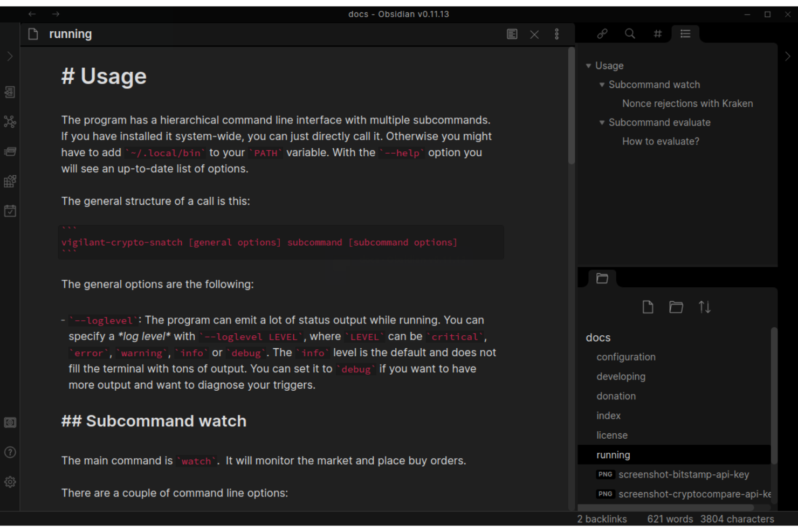This screenshot has width=798, height=532.
Task: Open the configuration note in file list
Action: click(x=625, y=357)
